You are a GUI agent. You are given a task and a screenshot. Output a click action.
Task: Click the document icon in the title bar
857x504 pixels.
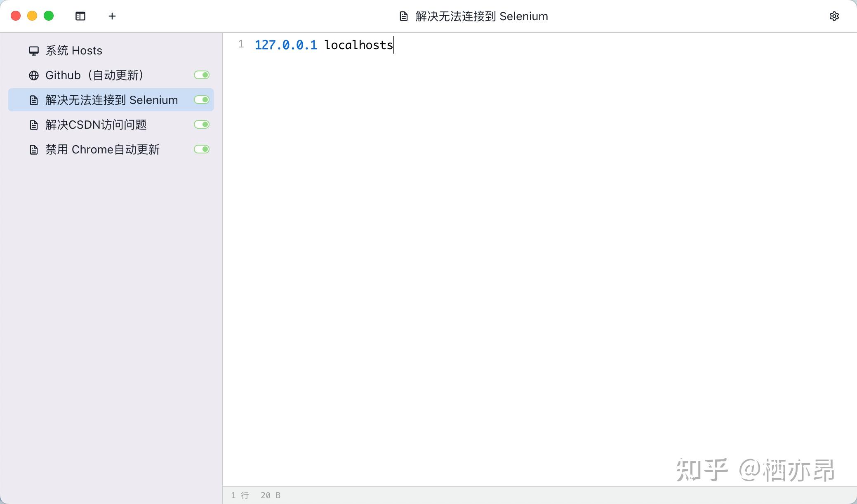pyautogui.click(x=404, y=16)
